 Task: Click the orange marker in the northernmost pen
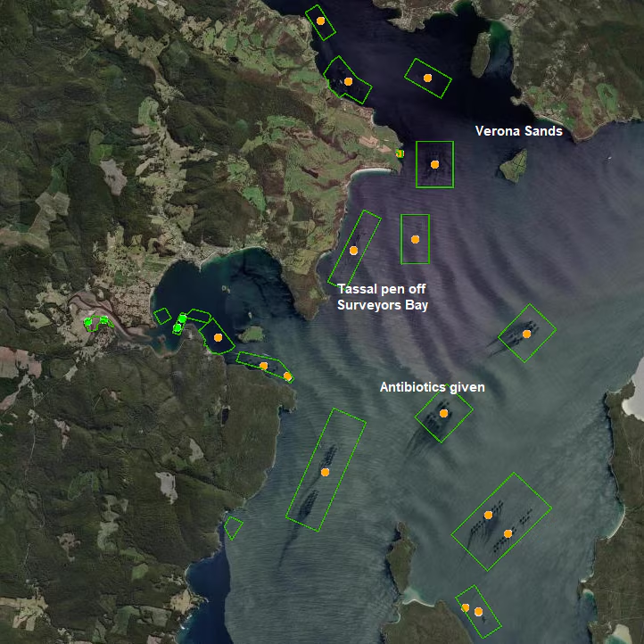pos(320,21)
